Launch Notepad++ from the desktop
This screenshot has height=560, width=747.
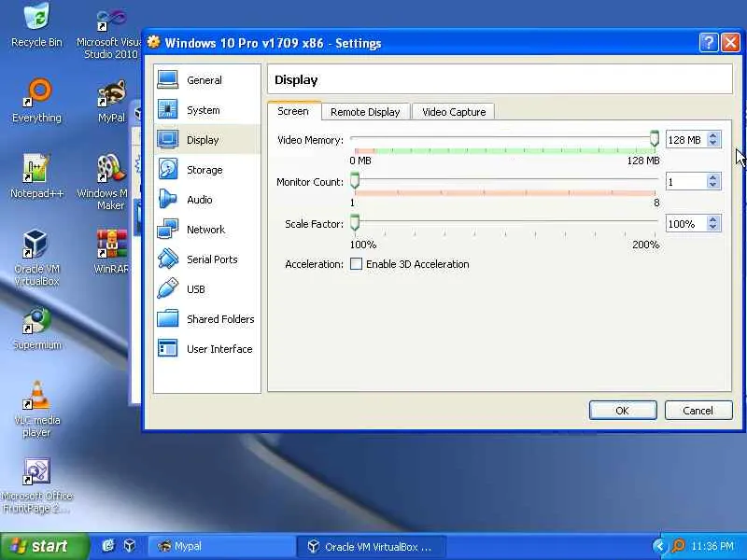point(36,168)
